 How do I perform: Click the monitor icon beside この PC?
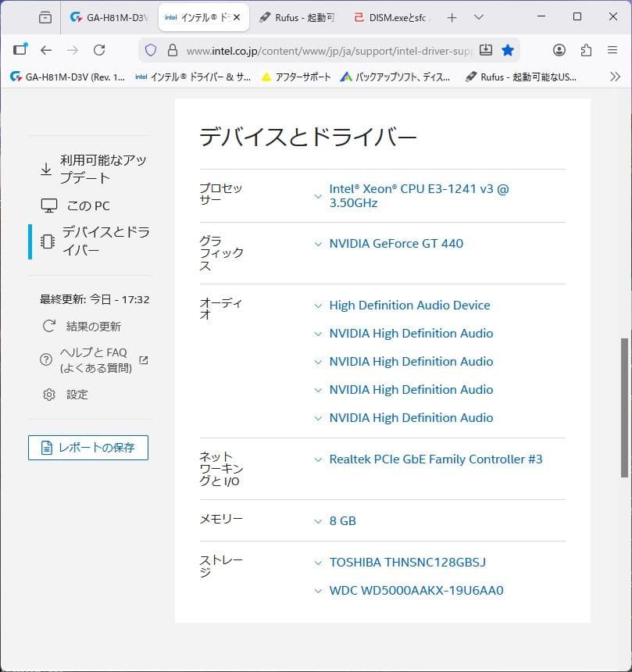point(49,206)
